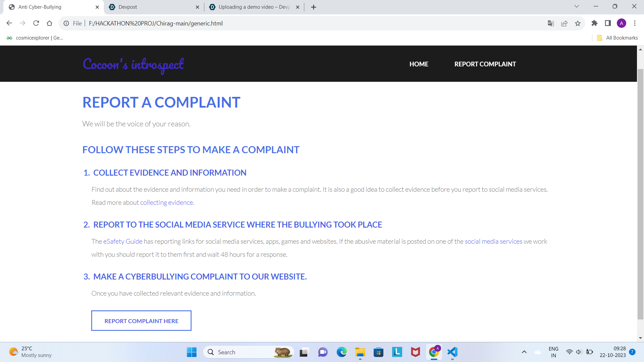Open the All Bookmarks folder
644x362 pixels.
click(x=618, y=38)
